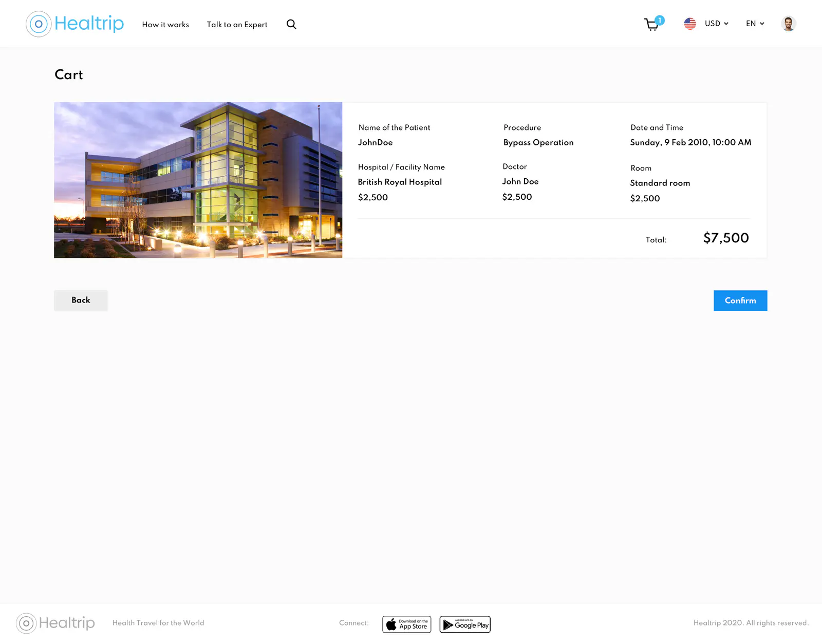
Task: Click the $7,500 total amount
Action: coord(726,238)
